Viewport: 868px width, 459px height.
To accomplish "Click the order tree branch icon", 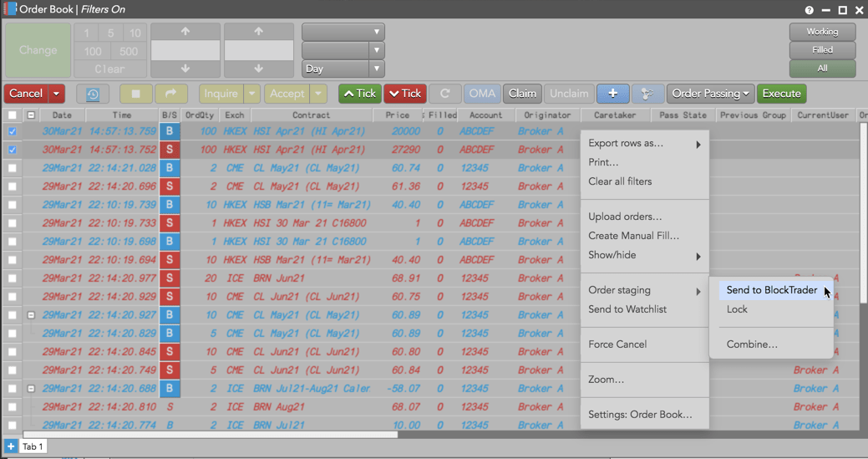I will pos(647,94).
